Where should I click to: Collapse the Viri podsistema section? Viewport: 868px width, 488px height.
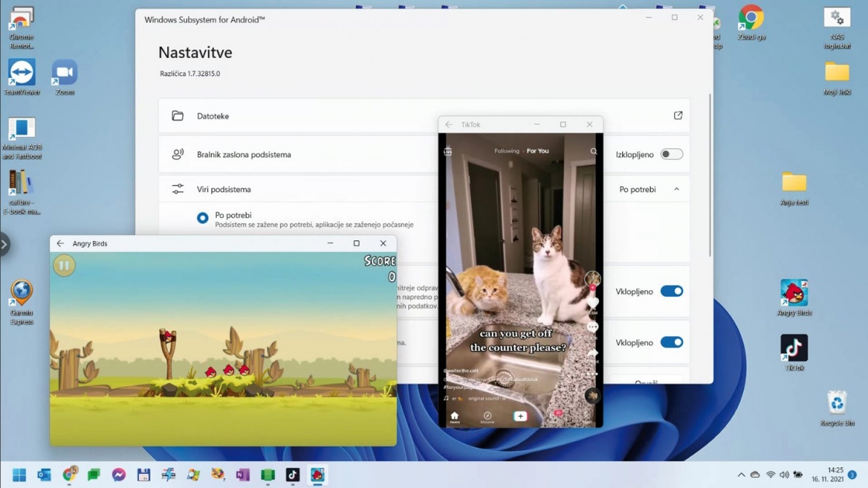coord(676,189)
